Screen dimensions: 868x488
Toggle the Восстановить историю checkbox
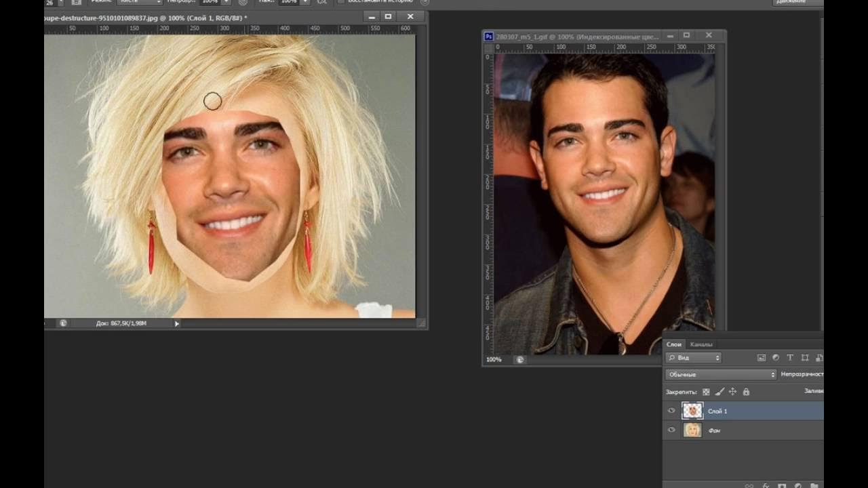340,2
